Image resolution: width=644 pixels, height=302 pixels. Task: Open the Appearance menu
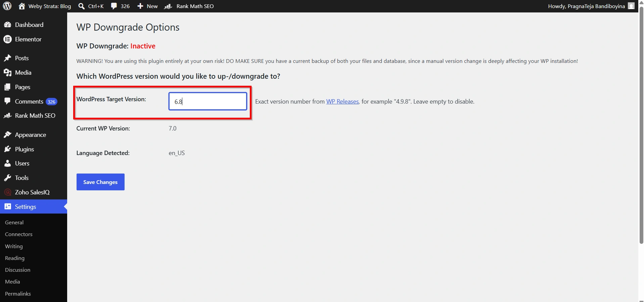34,135
